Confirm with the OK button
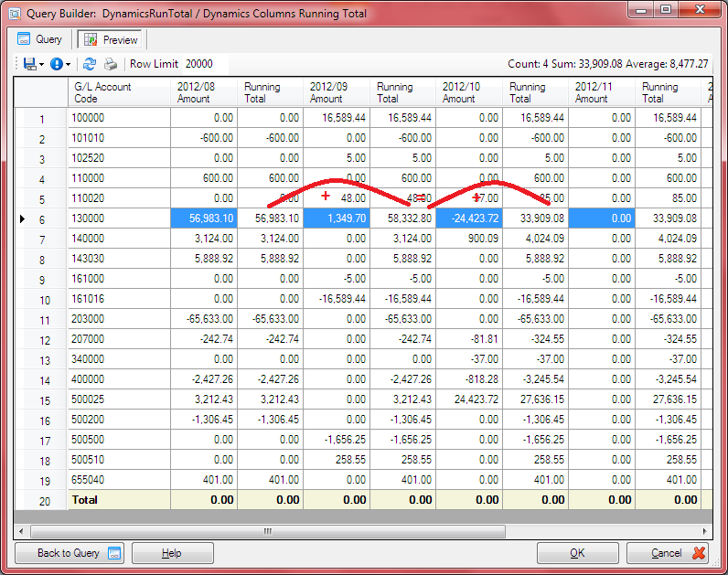Screen dimensions: 728x575 pos(578,553)
